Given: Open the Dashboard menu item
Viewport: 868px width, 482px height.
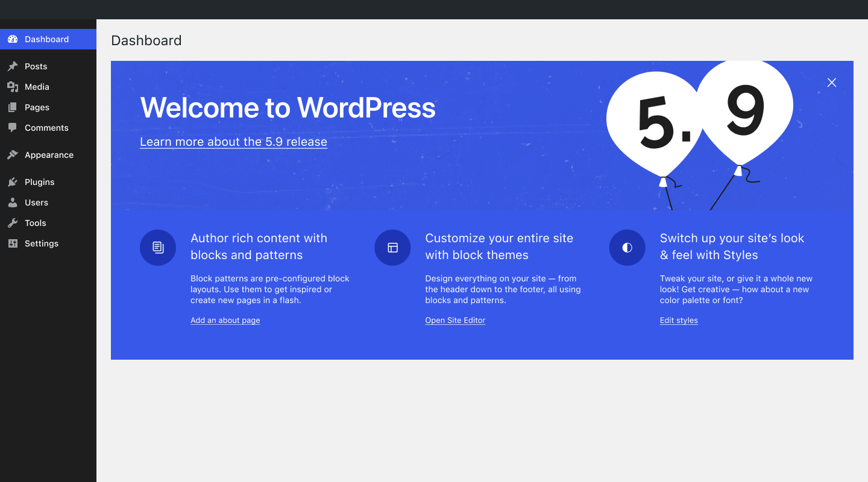Looking at the screenshot, I should [48, 39].
